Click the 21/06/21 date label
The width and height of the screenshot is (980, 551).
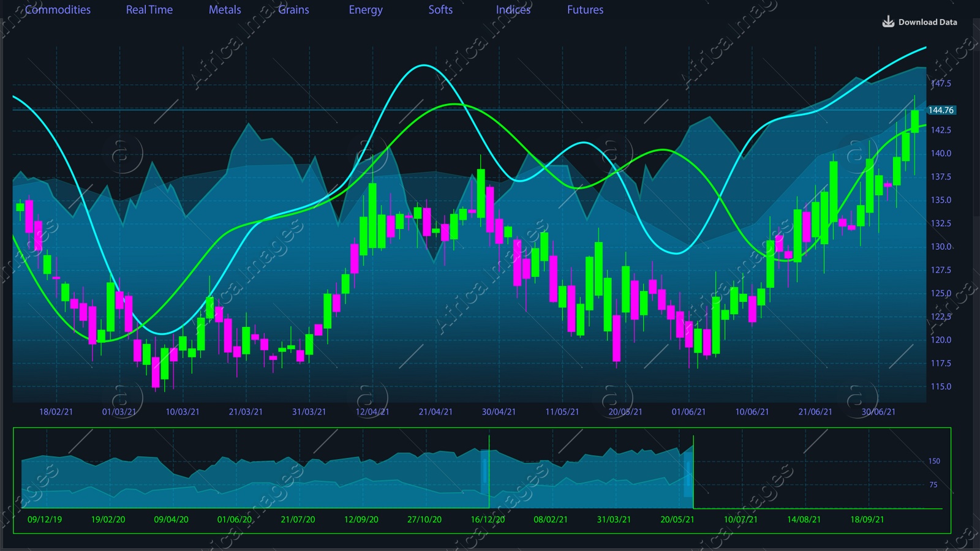[815, 411]
